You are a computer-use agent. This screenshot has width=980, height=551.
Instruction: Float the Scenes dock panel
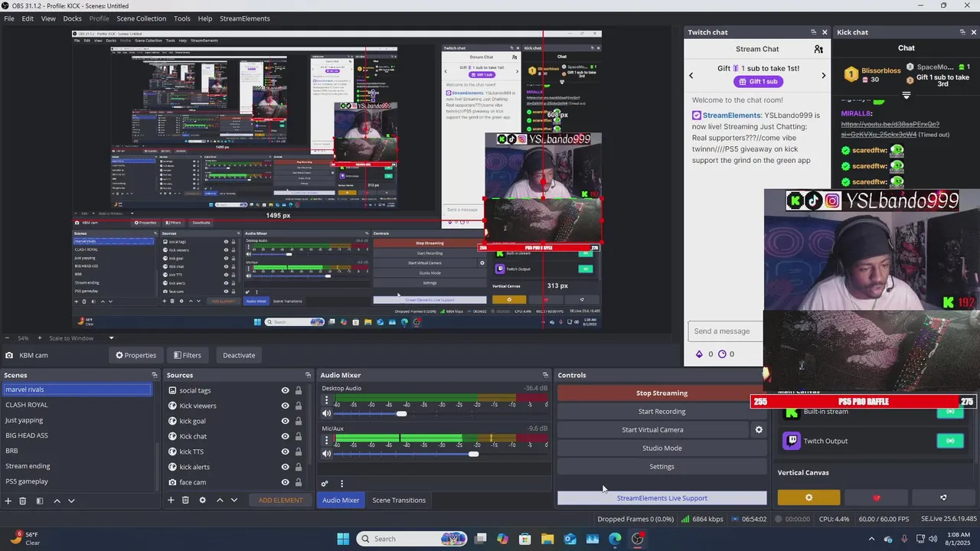pyautogui.click(x=155, y=375)
